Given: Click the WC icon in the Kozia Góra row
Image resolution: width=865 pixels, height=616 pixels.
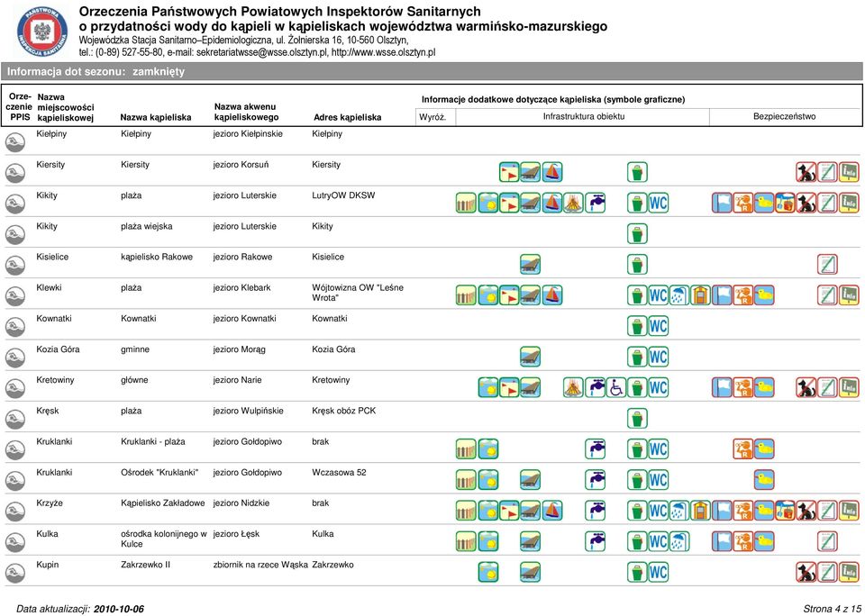Looking at the screenshot, I should pyautogui.click(x=658, y=358).
